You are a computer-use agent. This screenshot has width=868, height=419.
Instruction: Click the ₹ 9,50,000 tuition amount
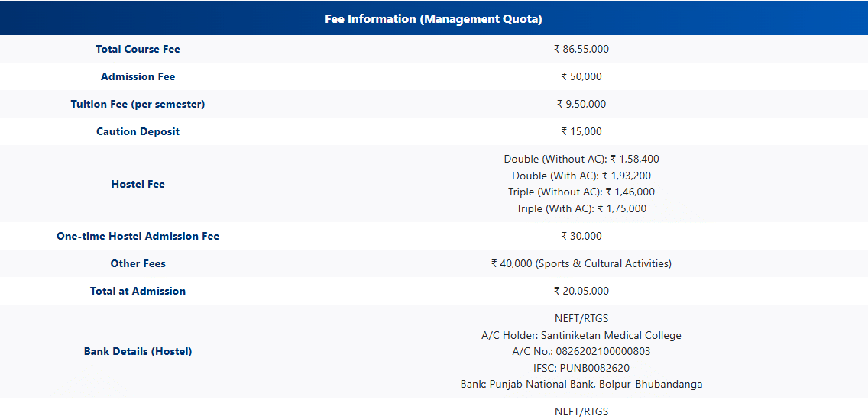click(x=581, y=104)
